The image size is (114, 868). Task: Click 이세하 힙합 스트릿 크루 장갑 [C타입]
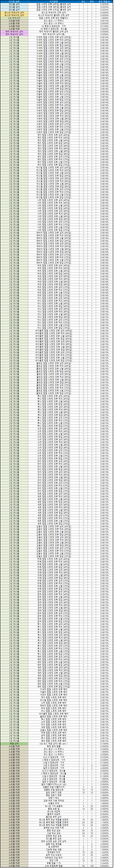pos(54,67)
